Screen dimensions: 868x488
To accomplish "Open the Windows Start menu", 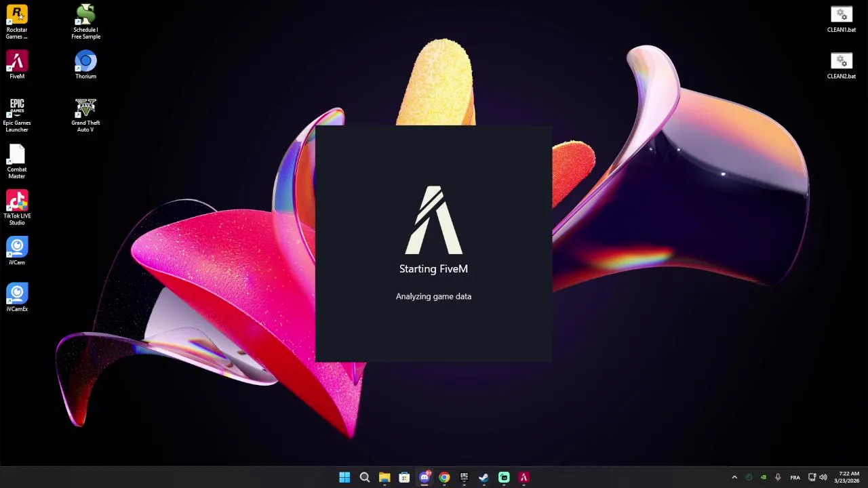I will coord(344,477).
